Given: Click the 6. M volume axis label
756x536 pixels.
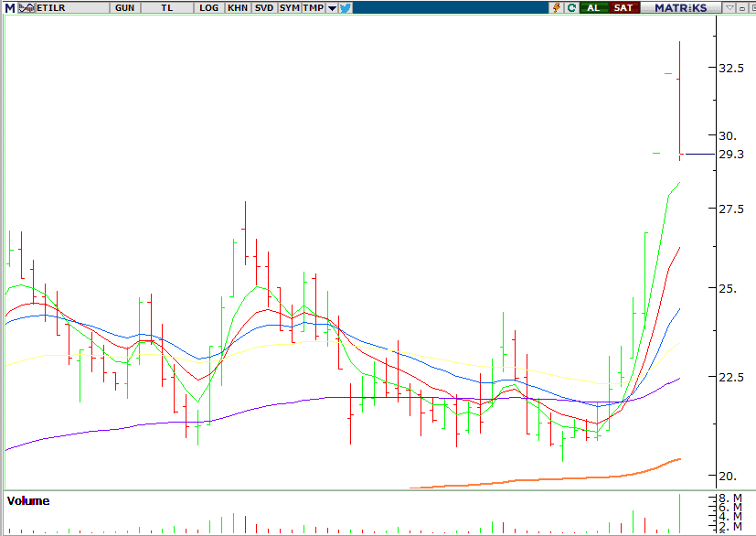Looking at the screenshot, I should click(x=730, y=507).
